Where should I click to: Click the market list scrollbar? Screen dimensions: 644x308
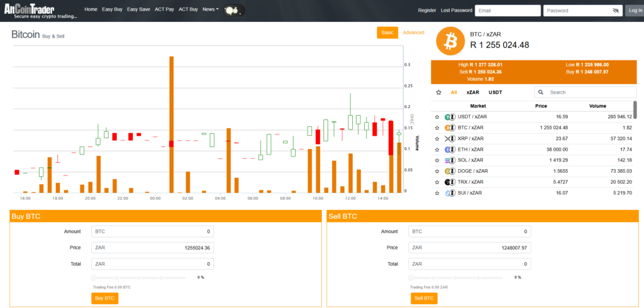pos(635,110)
